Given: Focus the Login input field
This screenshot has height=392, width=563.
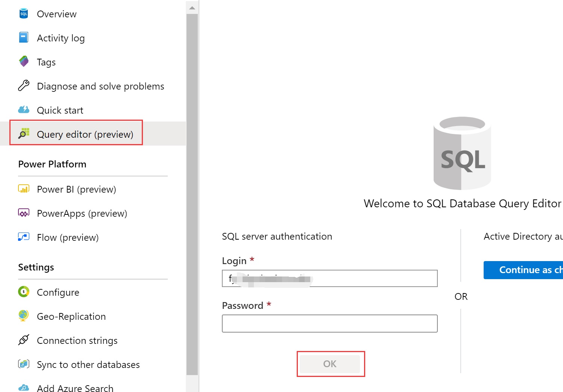Looking at the screenshot, I should click(x=330, y=278).
